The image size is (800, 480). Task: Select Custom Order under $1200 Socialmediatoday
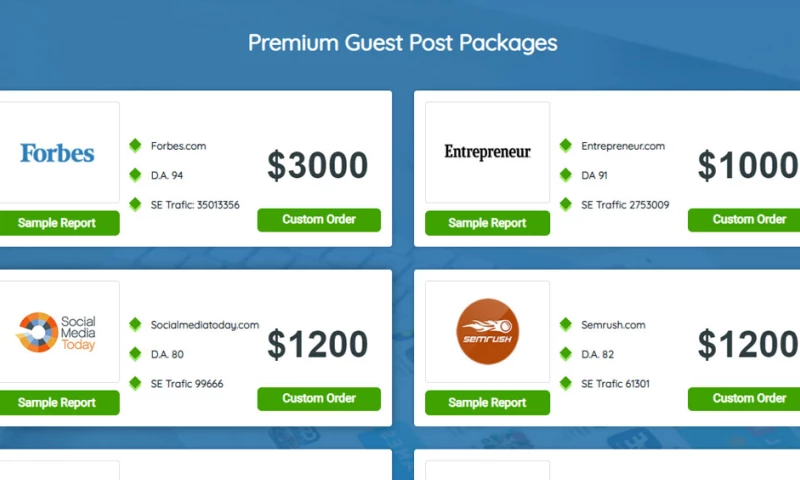(x=319, y=398)
